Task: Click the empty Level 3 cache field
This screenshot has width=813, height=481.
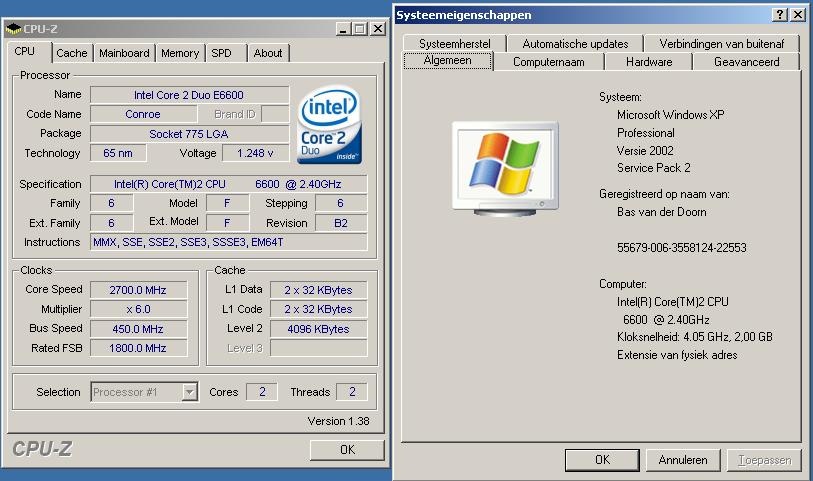Action: pyautogui.click(x=318, y=348)
